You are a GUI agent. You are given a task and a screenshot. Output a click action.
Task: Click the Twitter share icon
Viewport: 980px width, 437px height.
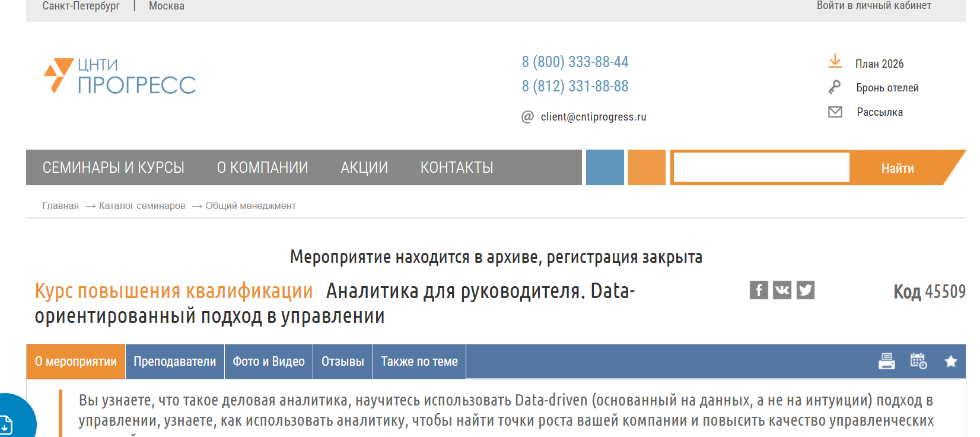805,290
